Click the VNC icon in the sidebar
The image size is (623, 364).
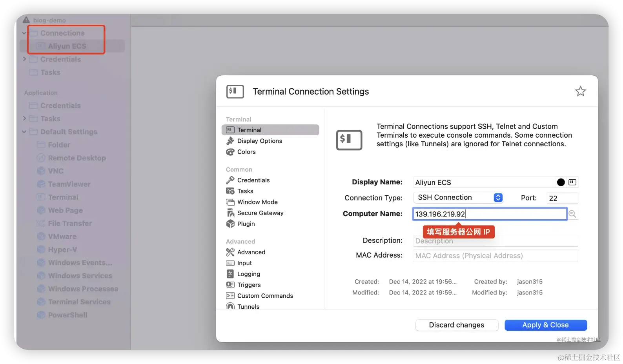click(41, 171)
